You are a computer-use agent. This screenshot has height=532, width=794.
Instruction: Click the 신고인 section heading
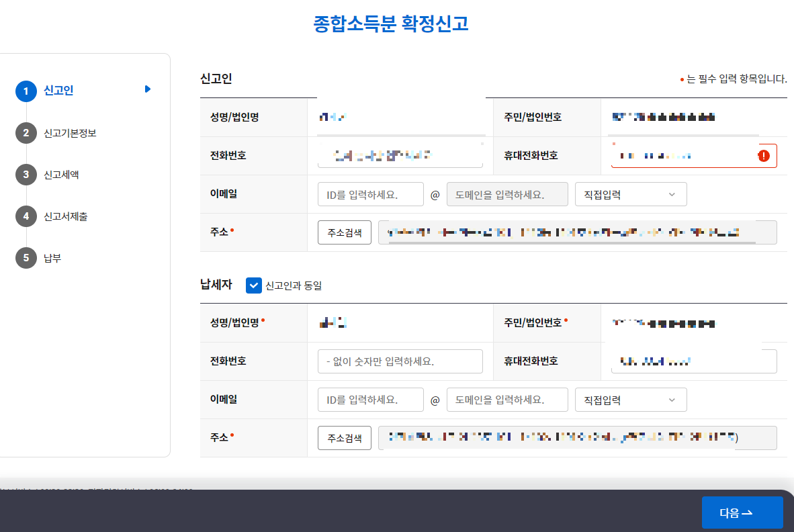(216, 79)
